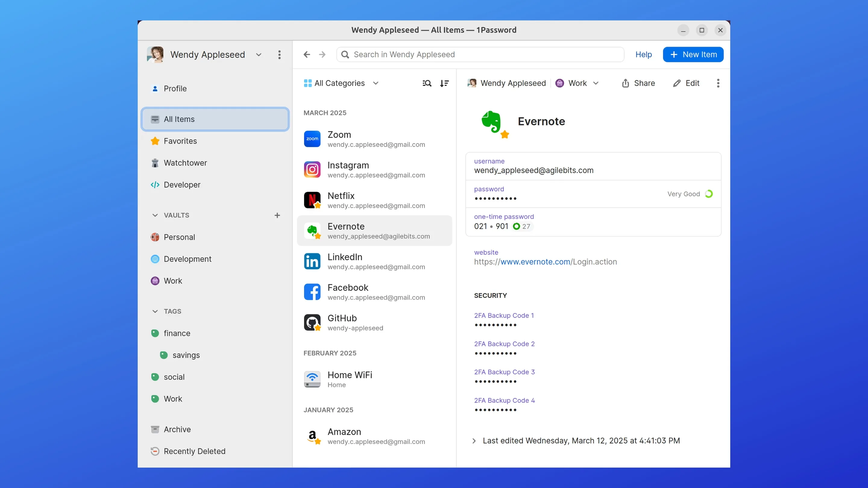Open the three-dot menu beside Wendy Appleseed
Image resolution: width=868 pixels, height=488 pixels.
point(279,54)
